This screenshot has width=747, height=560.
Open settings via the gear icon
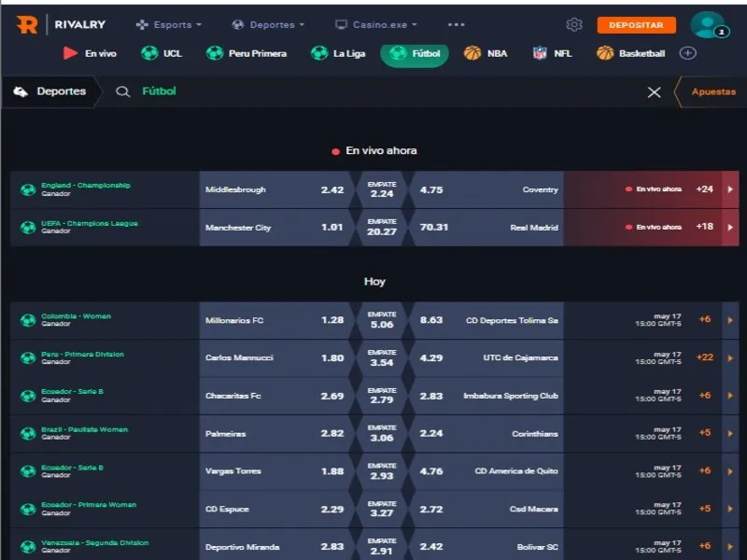point(574,25)
